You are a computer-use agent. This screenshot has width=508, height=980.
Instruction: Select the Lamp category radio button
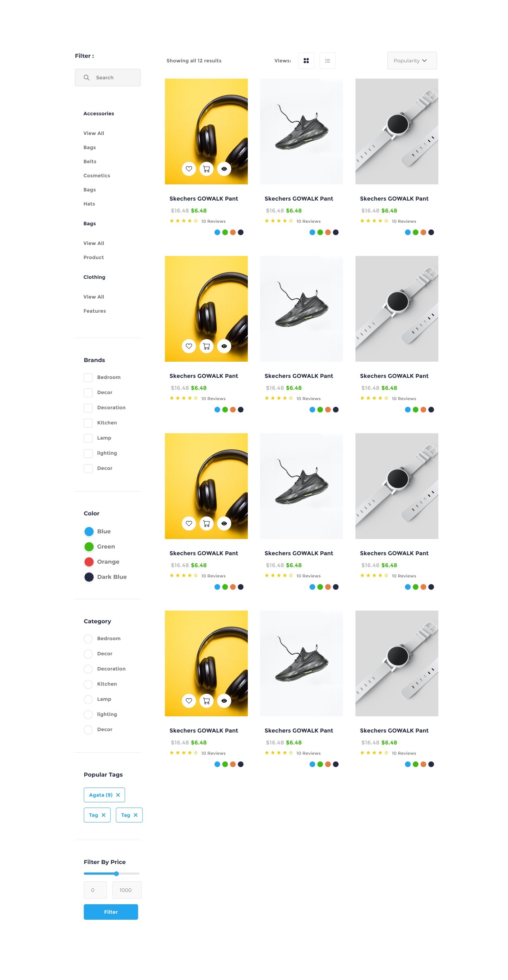pyautogui.click(x=88, y=699)
